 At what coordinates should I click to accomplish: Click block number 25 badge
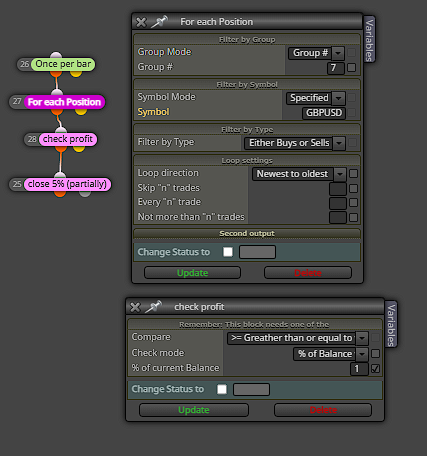[17, 184]
